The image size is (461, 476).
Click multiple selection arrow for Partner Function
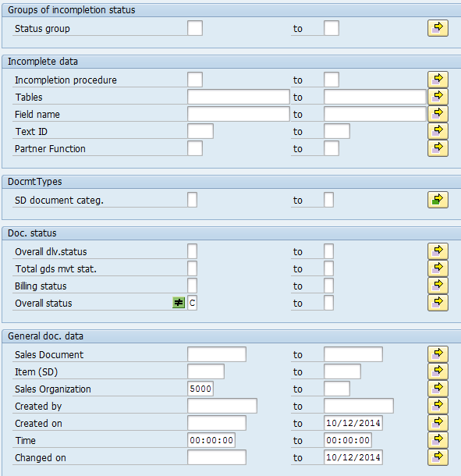438,148
